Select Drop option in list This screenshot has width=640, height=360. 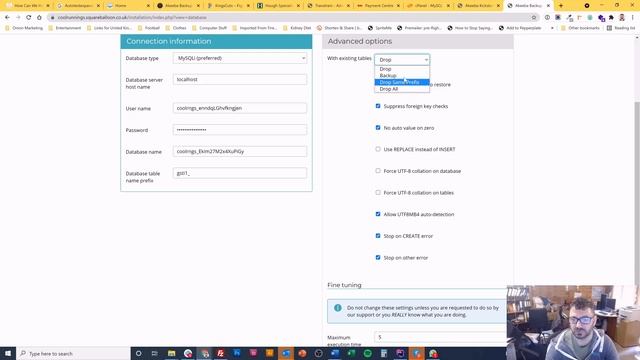point(402,69)
